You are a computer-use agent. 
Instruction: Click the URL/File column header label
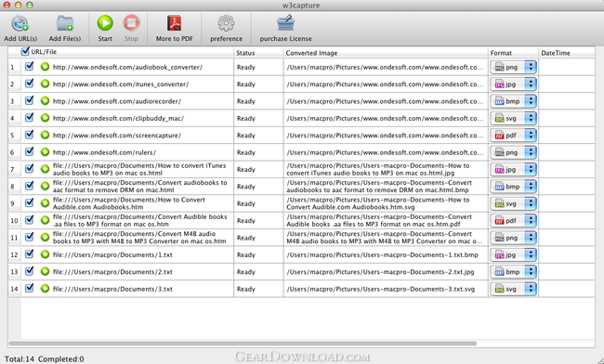pyautogui.click(x=44, y=52)
